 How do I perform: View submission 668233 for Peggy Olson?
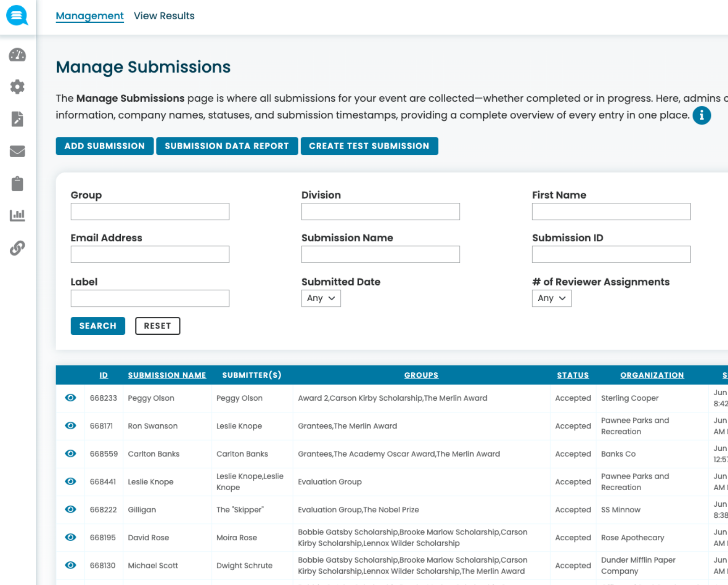pyautogui.click(x=70, y=397)
